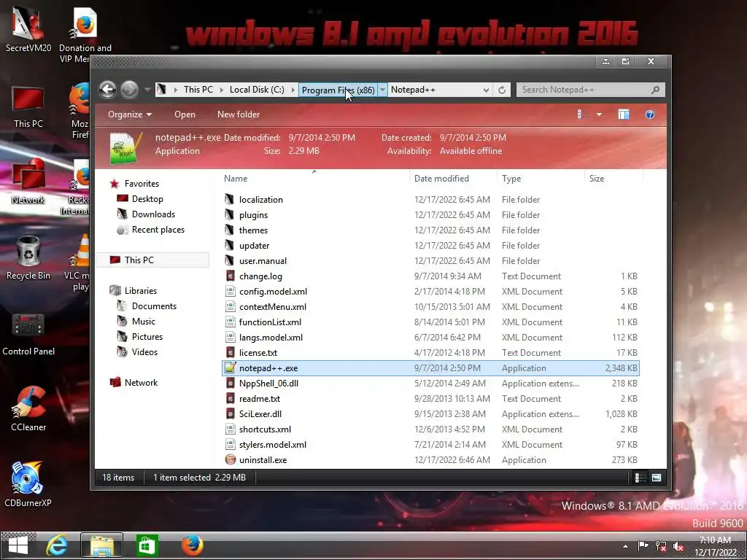Select the themes folder
This screenshot has height=560, width=747.
click(x=253, y=230)
